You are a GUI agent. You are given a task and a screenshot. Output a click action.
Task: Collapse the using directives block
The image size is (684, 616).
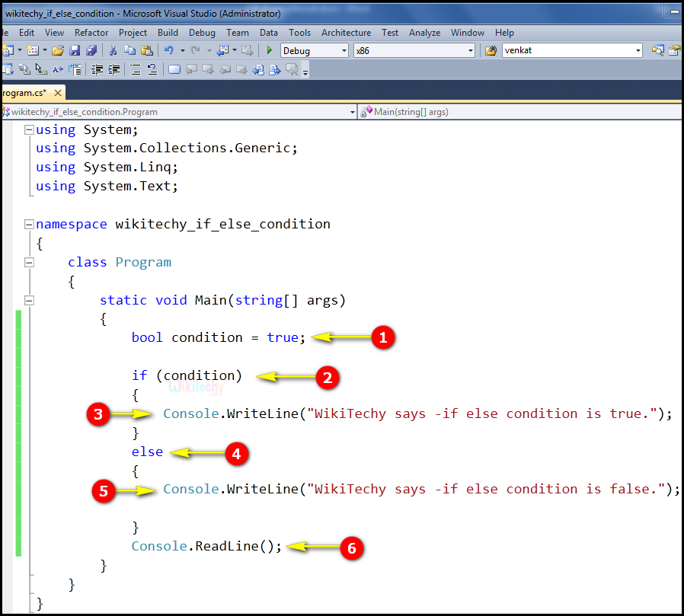coord(29,129)
